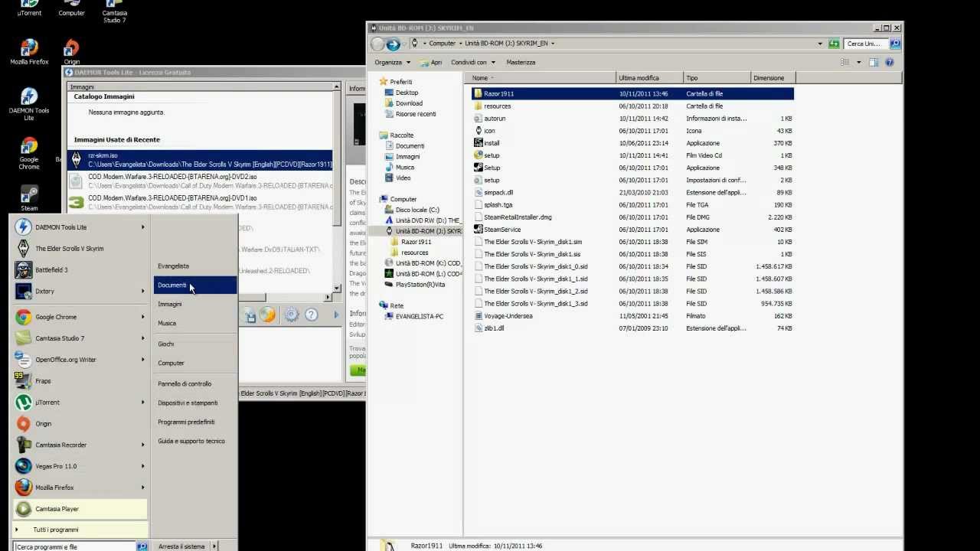Open Dxtory from Start menu

[x=80, y=292]
